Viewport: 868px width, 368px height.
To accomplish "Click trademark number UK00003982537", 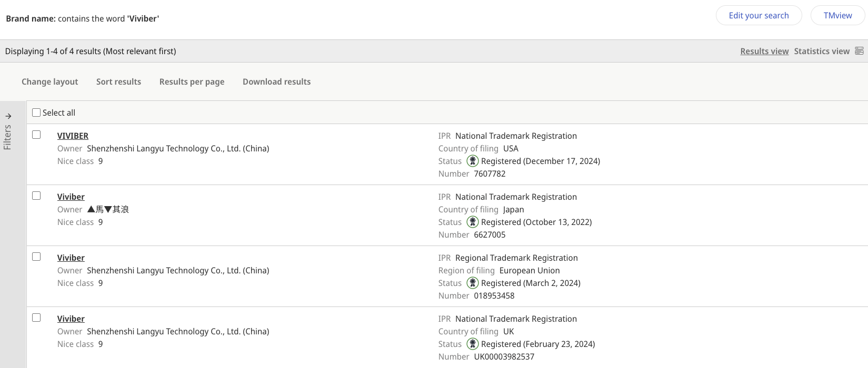I will pos(504,356).
